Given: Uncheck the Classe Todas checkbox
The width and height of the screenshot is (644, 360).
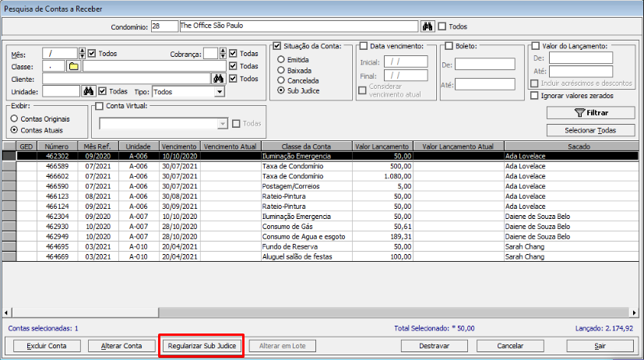Looking at the screenshot, I should tap(234, 65).
